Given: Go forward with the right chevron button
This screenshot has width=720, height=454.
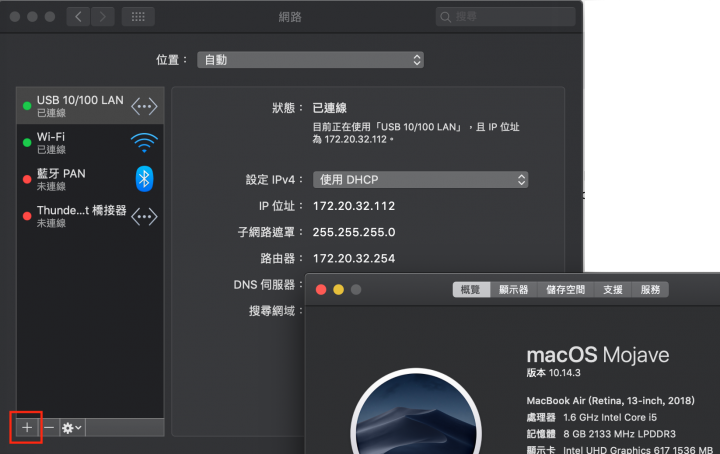Looking at the screenshot, I should click(x=102, y=17).
